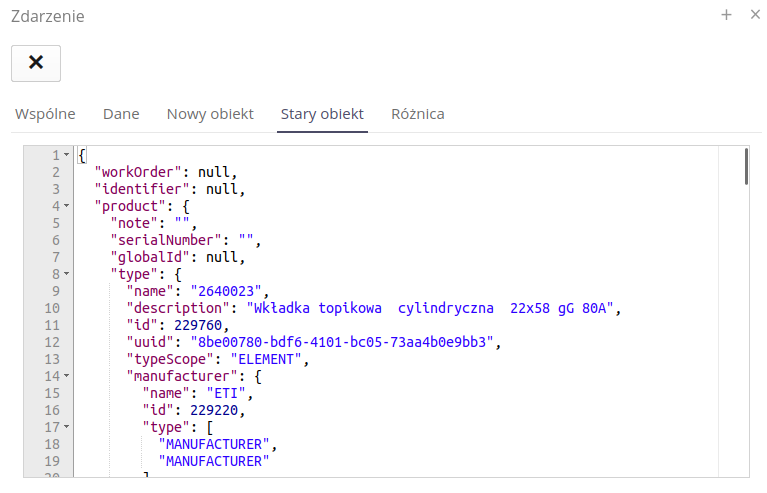Image resolution: width=767 pixels, height=493 pixels.
Task: Fold the "product" block at line 4
Action: click(x=66, y=206)
